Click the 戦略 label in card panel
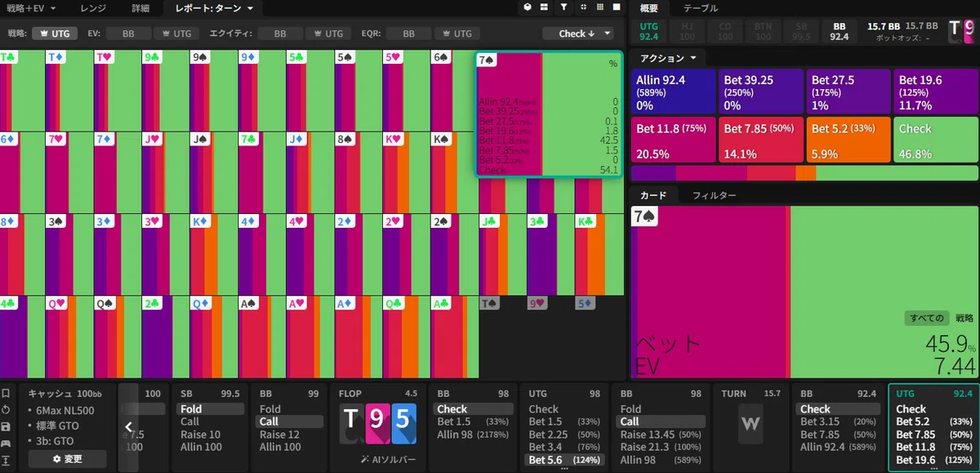 [964, 318]
